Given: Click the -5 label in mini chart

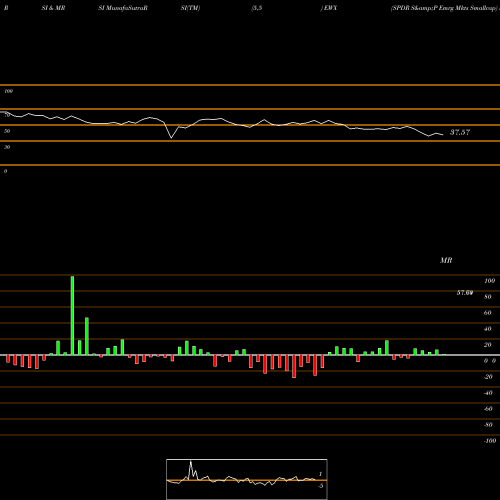Looking at the screenshot, I should coord(320,486).
